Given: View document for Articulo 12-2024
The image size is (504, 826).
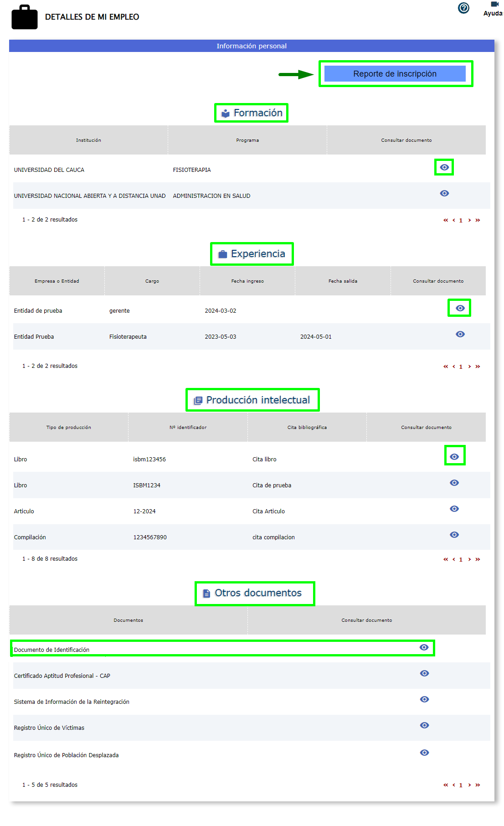Looking at the screenshot, I should tap(454, 509).
